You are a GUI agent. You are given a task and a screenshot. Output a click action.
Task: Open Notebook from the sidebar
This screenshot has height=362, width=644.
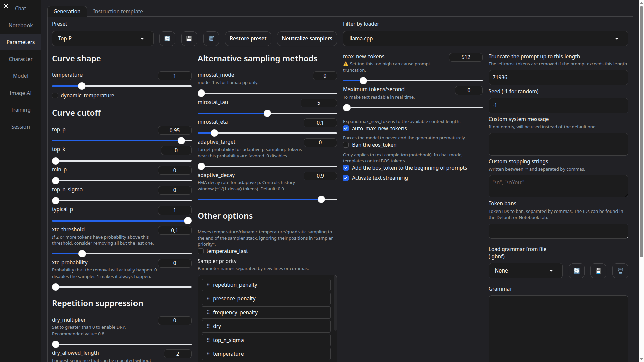(x=20, y=25)
